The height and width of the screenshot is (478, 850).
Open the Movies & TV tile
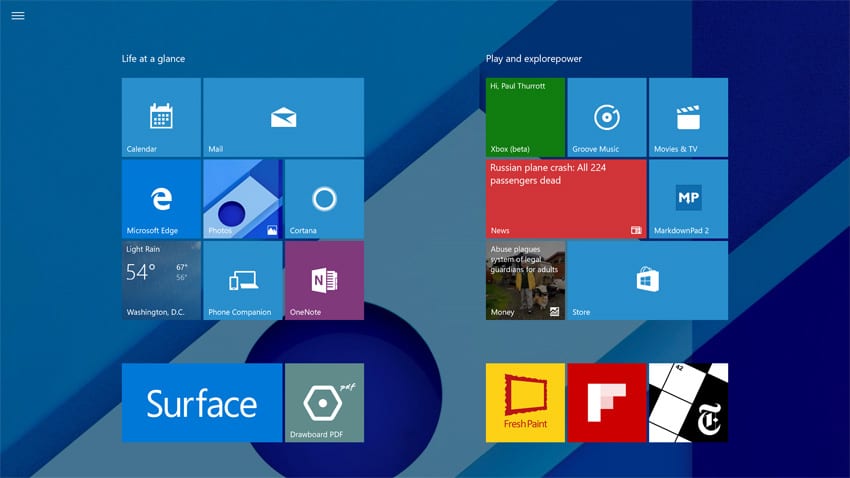[x=688, y=117]
